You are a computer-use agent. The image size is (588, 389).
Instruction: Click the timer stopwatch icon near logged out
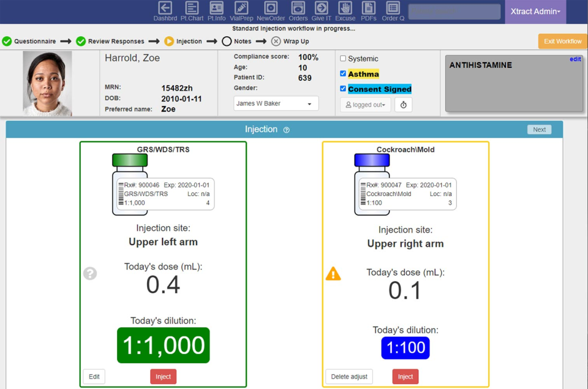coord(402,104)
